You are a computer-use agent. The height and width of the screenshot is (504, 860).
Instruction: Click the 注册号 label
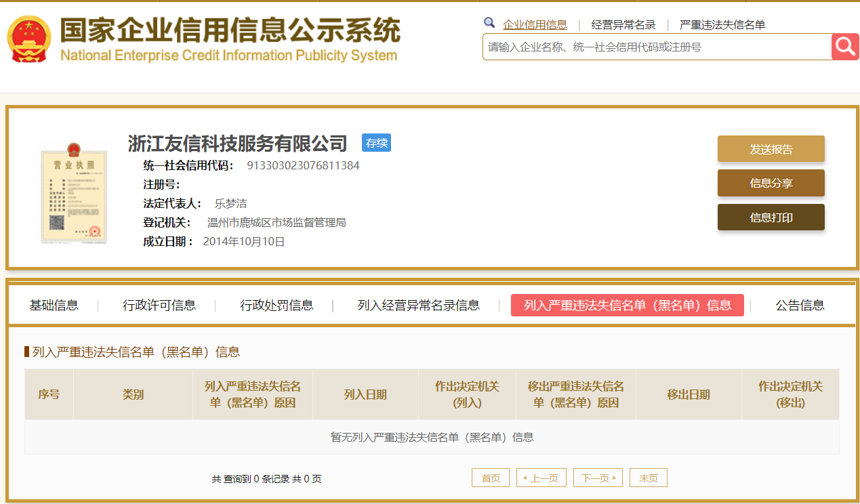tap(161, 184)
